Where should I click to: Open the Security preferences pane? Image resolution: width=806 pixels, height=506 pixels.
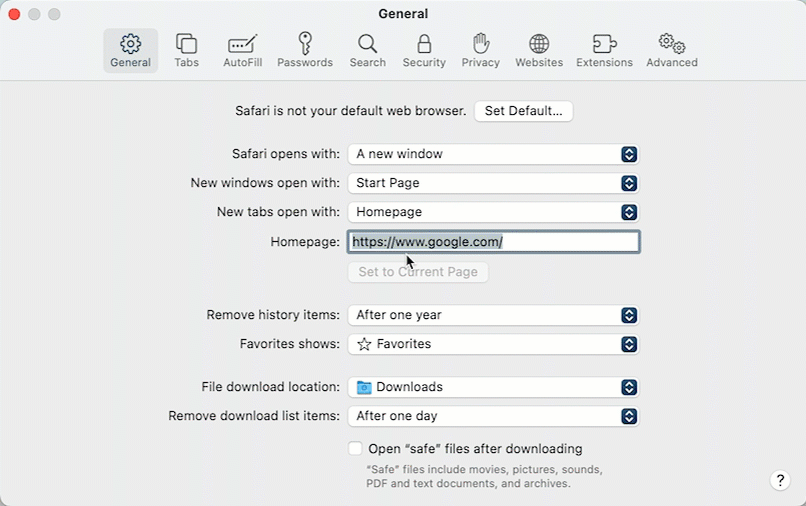[x=424, y=50]
